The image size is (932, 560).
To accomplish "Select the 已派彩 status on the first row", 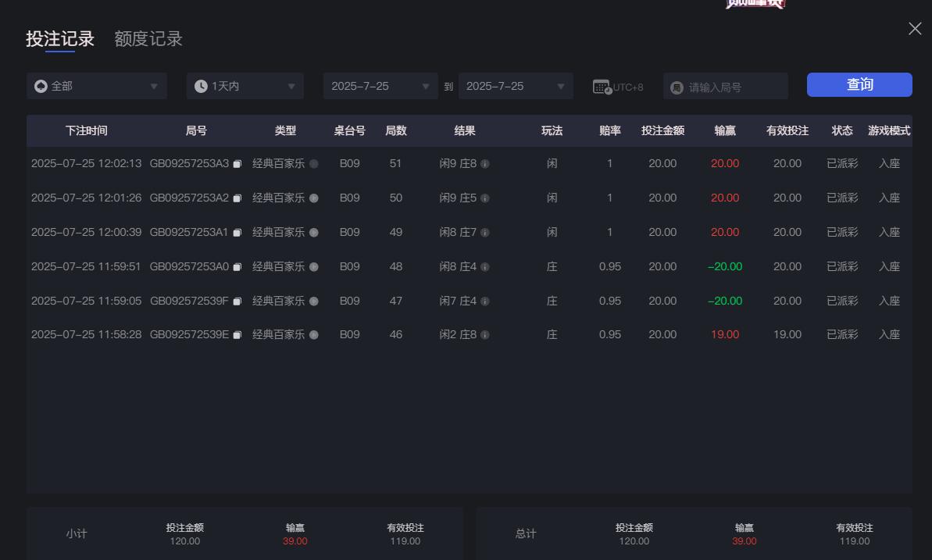I will coord(842,163).
